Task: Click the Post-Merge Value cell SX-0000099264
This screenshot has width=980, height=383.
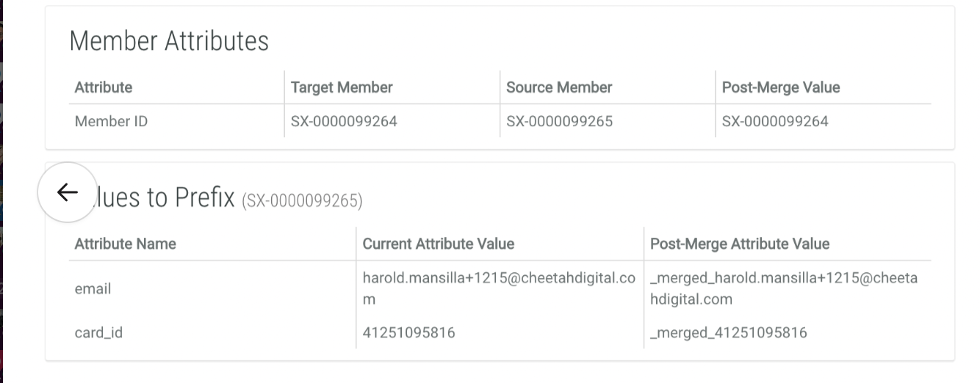Action: (x=775, y=122)
